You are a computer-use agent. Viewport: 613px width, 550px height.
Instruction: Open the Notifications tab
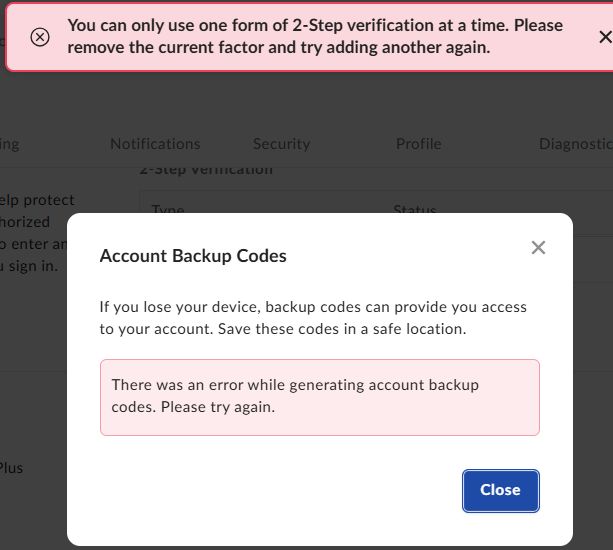(x=155, y=144)
